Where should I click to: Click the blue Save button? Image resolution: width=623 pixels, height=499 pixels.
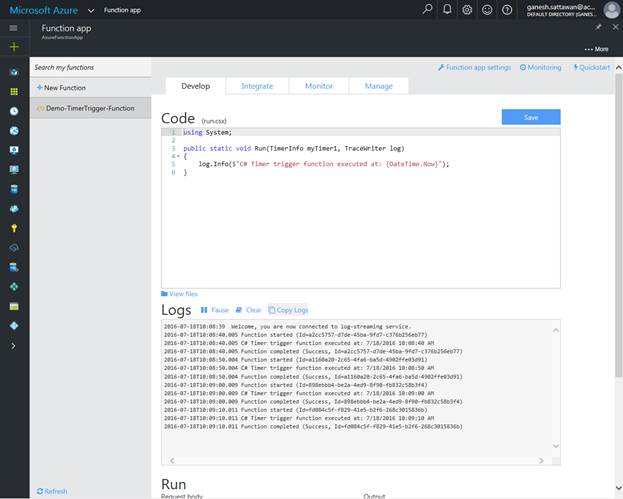click(x=530, y=117)
